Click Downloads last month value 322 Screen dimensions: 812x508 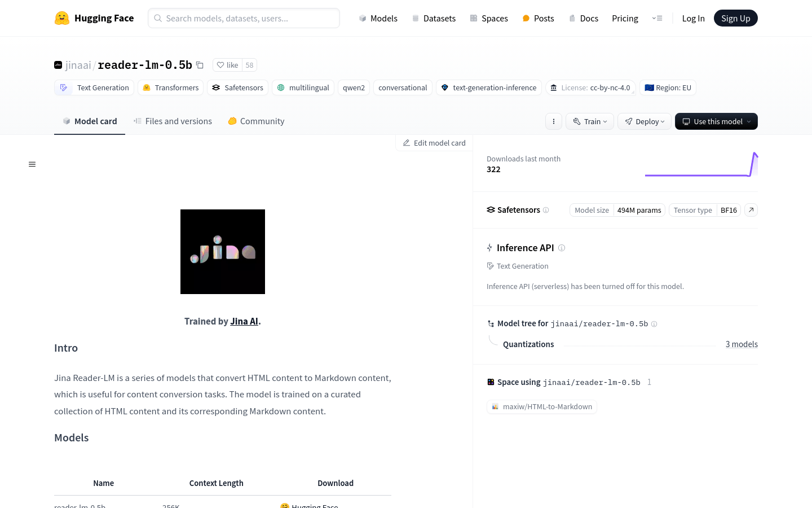[493, 169]
